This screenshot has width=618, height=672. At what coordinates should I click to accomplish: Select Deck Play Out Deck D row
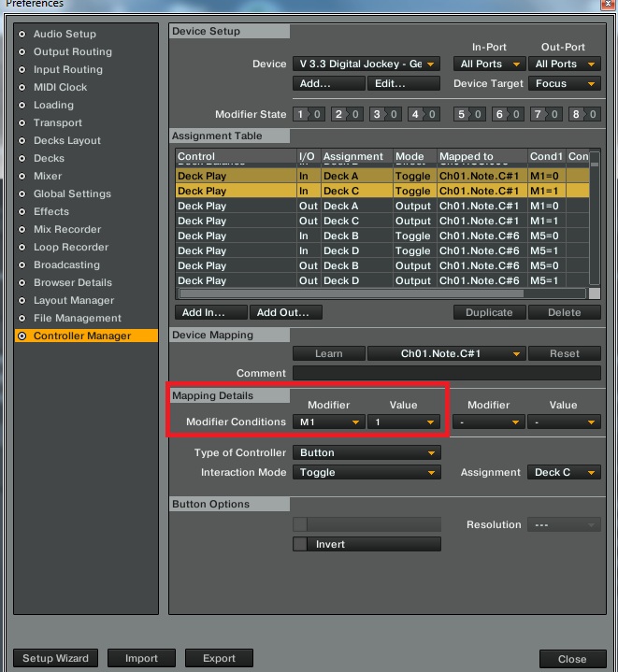pyautogui.click(x=382, y=280)
